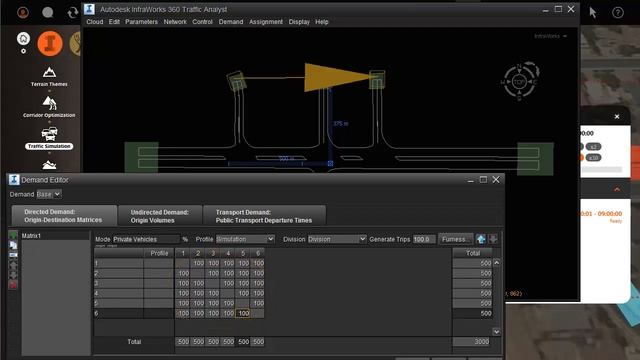The width and height of the screenshot is (640, 360).
Task: Select the pointer arrow tool at top right
Action: (x=593, y=13)
